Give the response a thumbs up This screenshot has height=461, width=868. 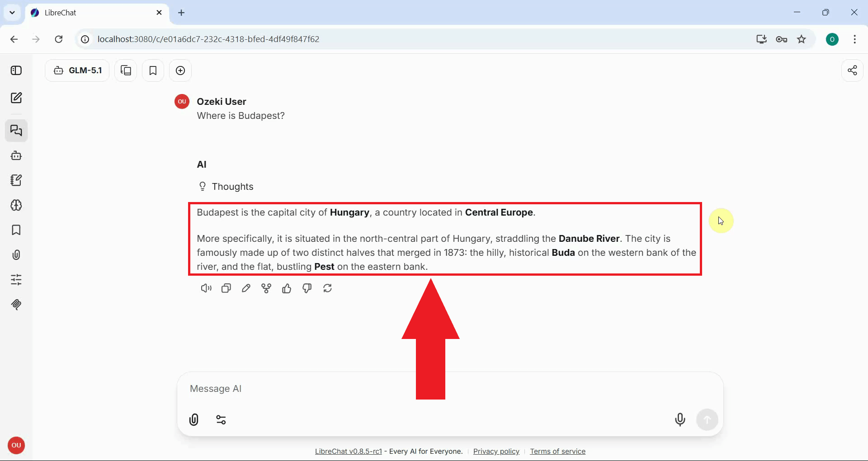point(287,288)
